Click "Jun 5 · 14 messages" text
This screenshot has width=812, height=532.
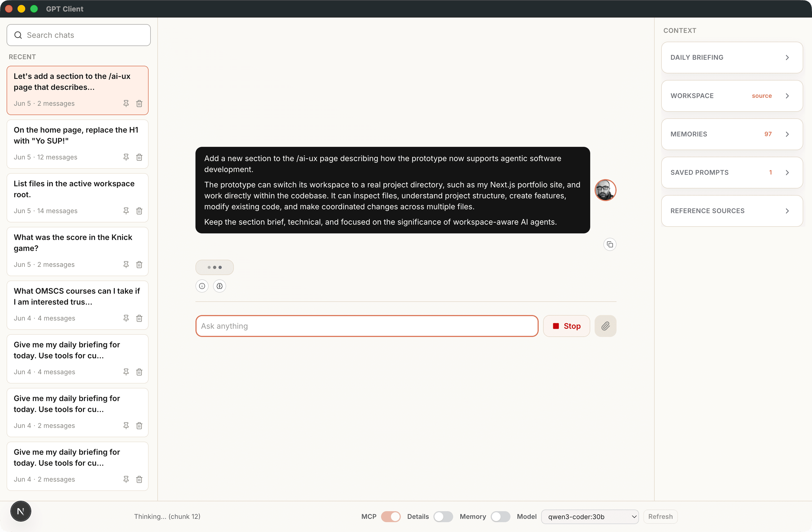[x=46, y=211]
